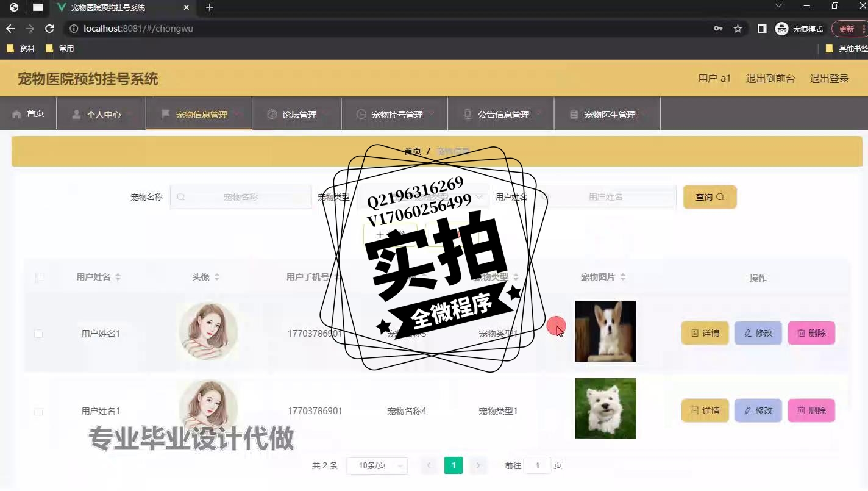
Task: Click 宠物类型1 in the 宠物名称4 row
Action: [x=498, y=411]
